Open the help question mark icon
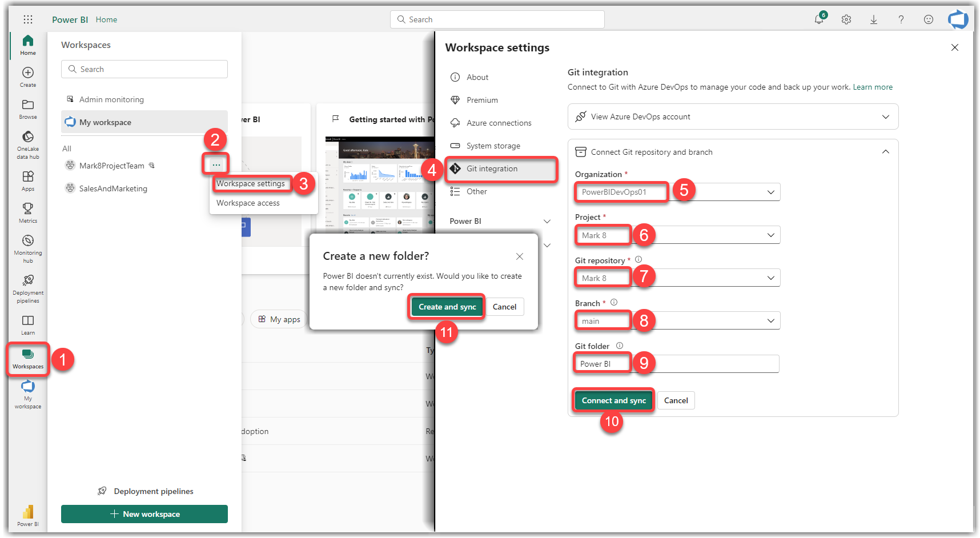Viewport: 980px width, 538px height. [x=901, y=19]
